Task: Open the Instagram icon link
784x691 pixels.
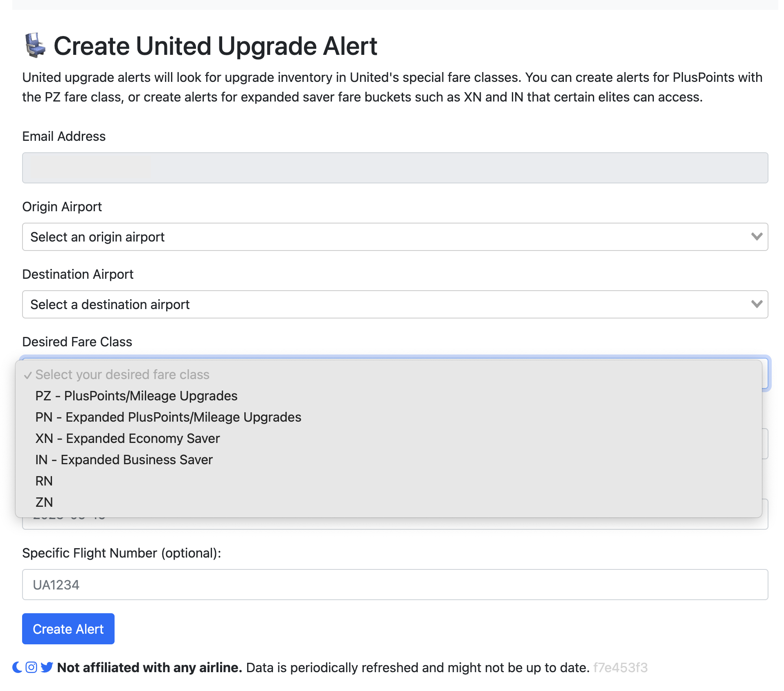Action: point(32,668)
